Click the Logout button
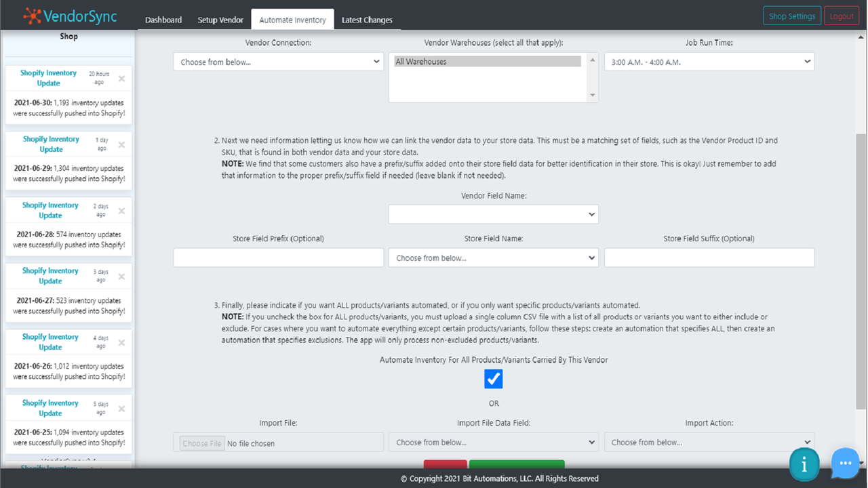The image size is (868, 488). 841,15
